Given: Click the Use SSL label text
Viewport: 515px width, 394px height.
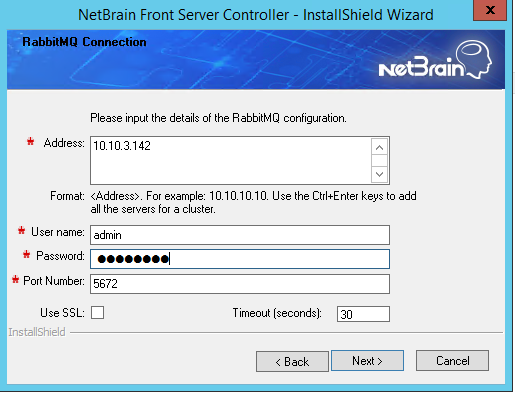Looking at the screenshot, I should click(62, 313).
